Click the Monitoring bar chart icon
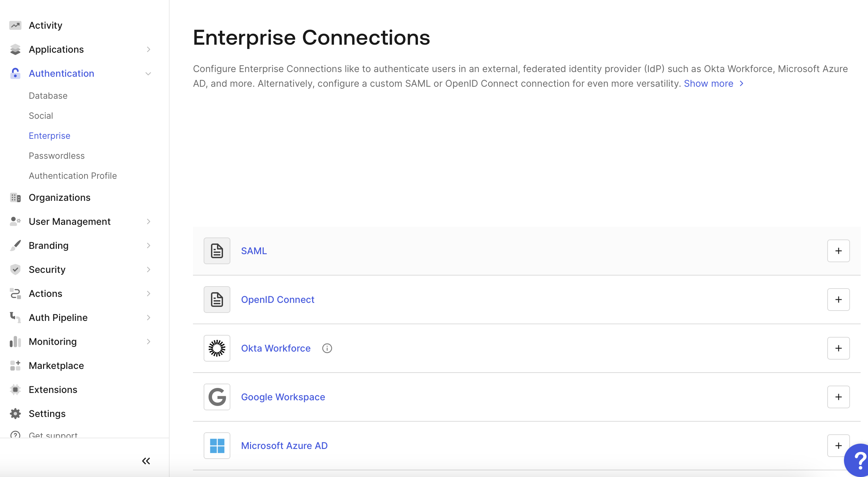Screen dimensions: 868x477 pos(15,342)
